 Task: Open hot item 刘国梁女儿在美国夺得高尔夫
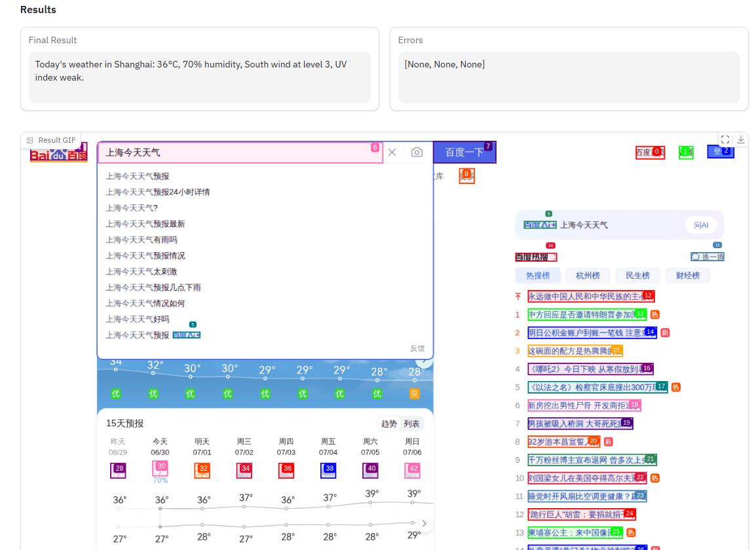pos(587,478)
